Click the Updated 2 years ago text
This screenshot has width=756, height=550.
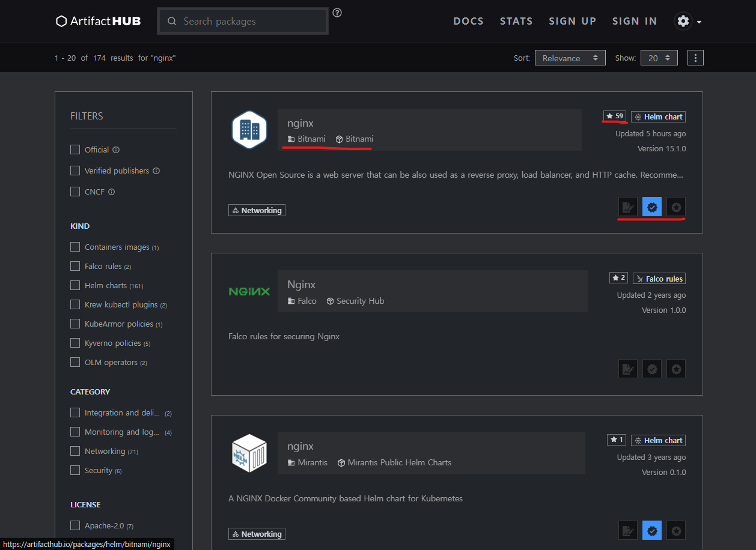point(651,295)
